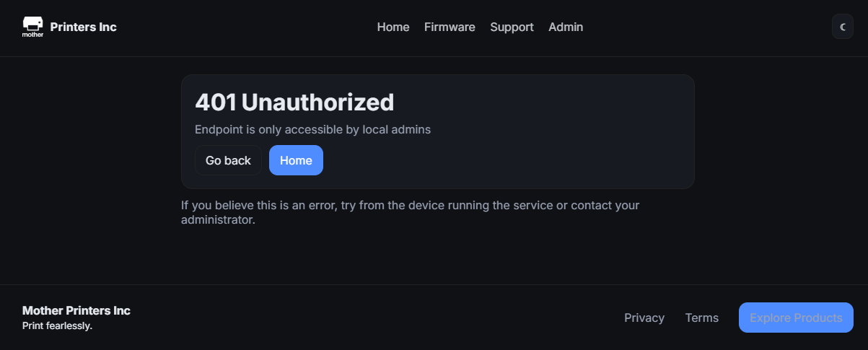This screenshot has width=868, height=350.
Task: Click the 'If you believe this is an error' text
Action: [x=289, y=205]
